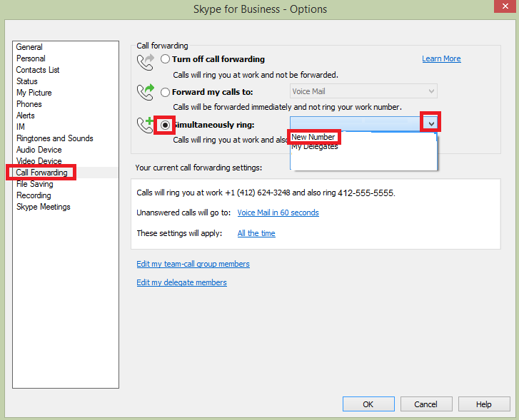Open the Phones options page
519x420 pixels.
coord(29,104)
